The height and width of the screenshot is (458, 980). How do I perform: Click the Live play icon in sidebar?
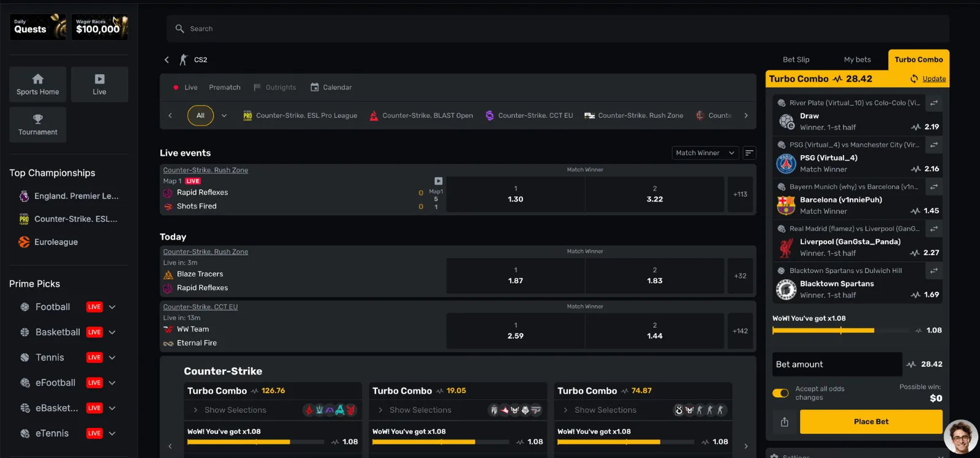coord(99,79)
